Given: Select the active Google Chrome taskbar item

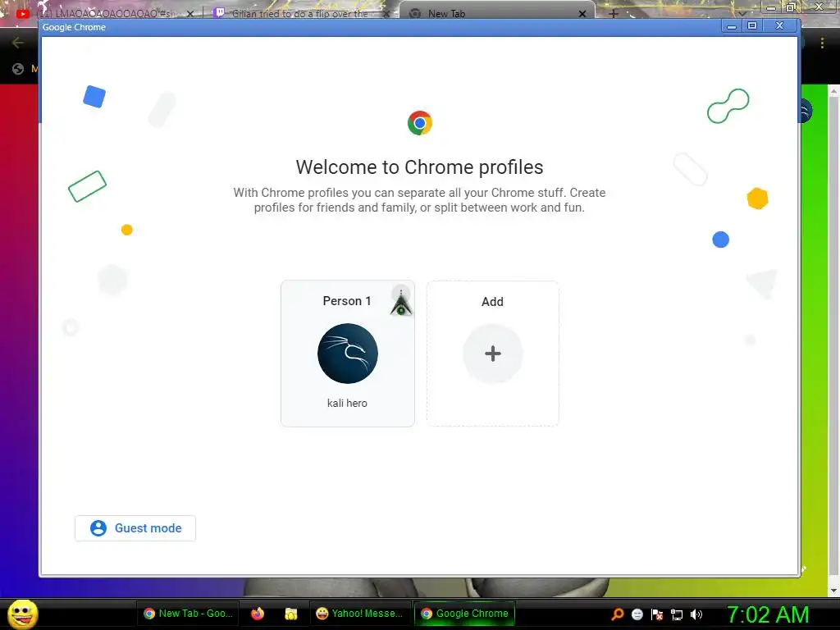Looking at the screenshot, I should pyautogui.click(x=464, y=614).
